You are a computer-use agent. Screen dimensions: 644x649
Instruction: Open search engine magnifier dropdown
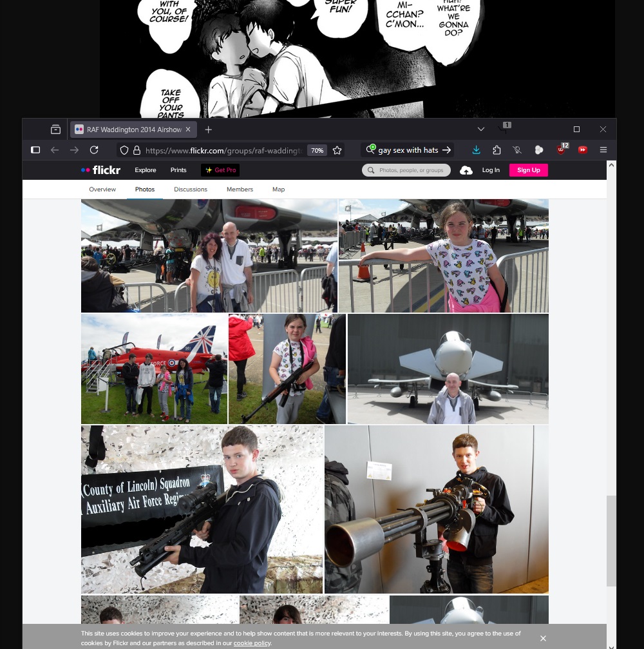370,149
